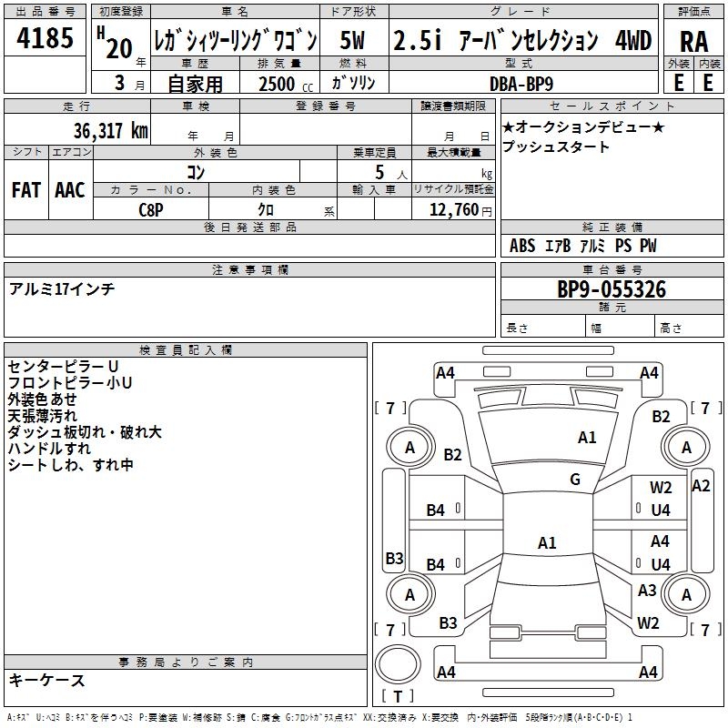Viewport: 728px width, 728px height.
Task: Click "A4" mark in the diagram's front-left bumper corner
Action: tap(445, 372)
